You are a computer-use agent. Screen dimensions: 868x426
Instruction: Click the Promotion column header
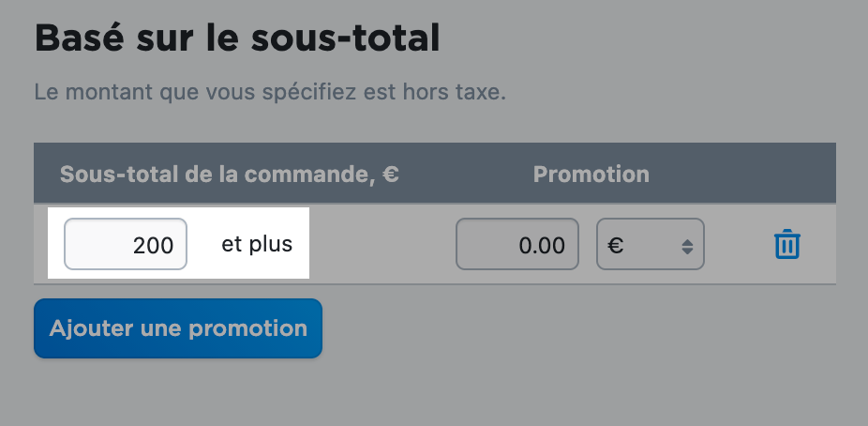coord(591,175)
